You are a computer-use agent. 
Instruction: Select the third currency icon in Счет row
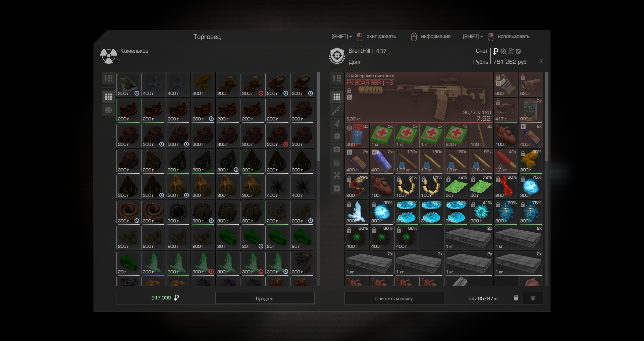click(x=511, y=51)
